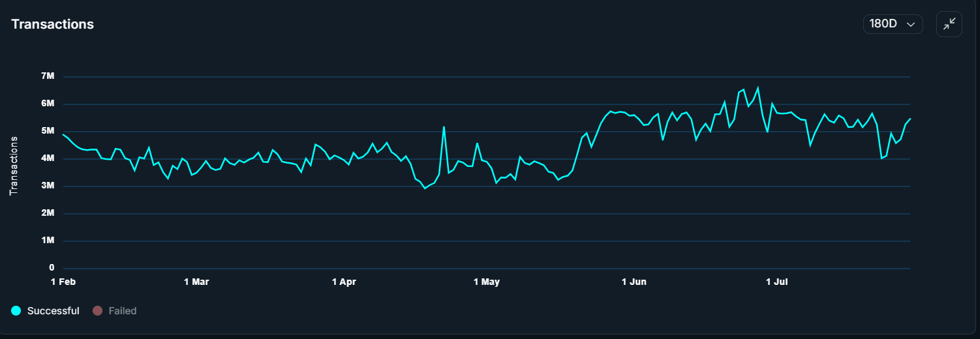This screenshot has width=980, height=339.
Task: Click the 5M y-axis tick label
Action: pos(47,131)
